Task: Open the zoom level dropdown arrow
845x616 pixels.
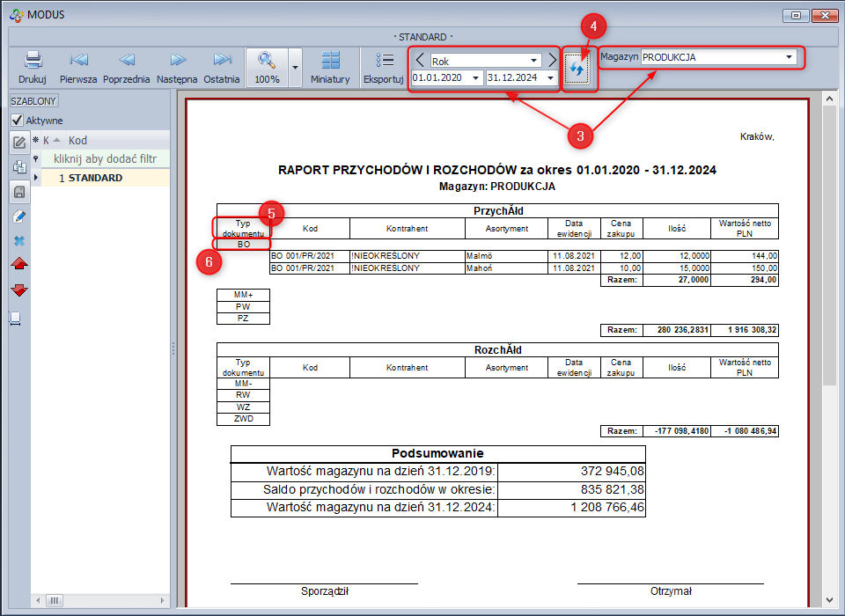Action: (x=295, y=66)
